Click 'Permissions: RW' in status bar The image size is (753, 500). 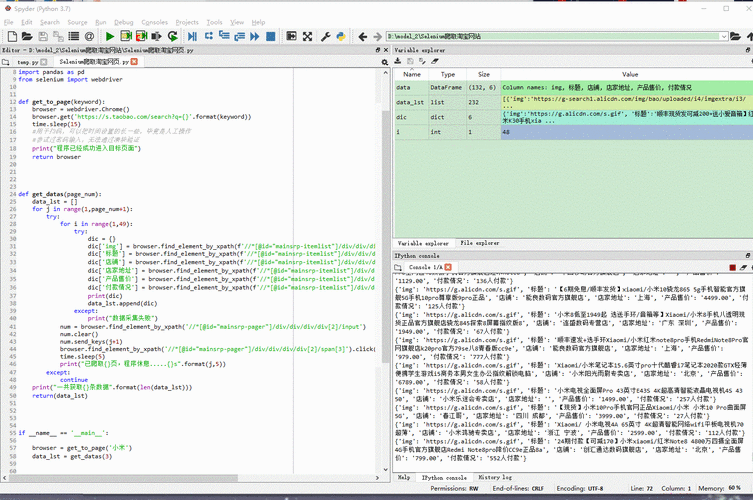[x=454, y=488]
